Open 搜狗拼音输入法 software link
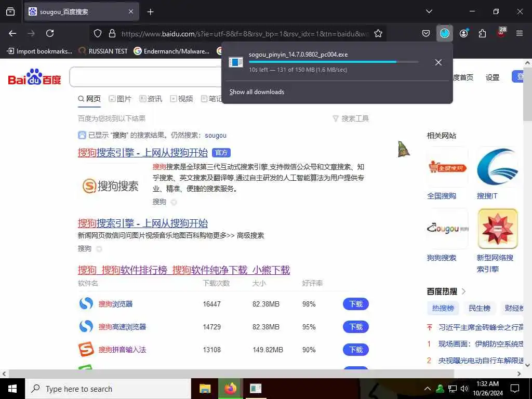 [122, 350]
